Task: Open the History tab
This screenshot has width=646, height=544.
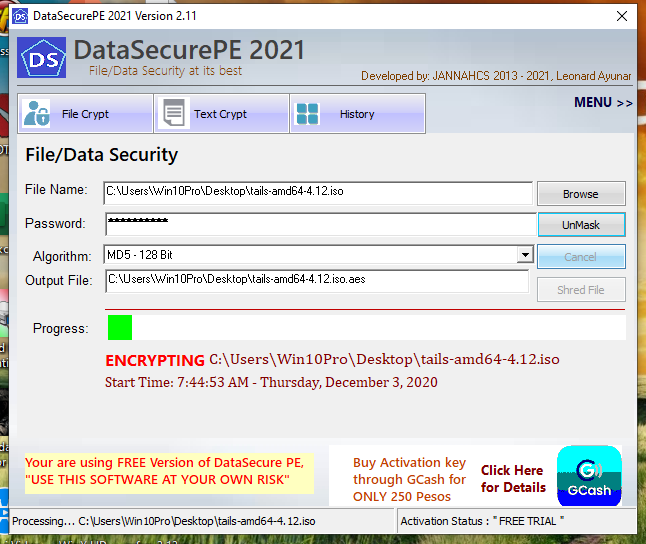Action: pos(356,114)
